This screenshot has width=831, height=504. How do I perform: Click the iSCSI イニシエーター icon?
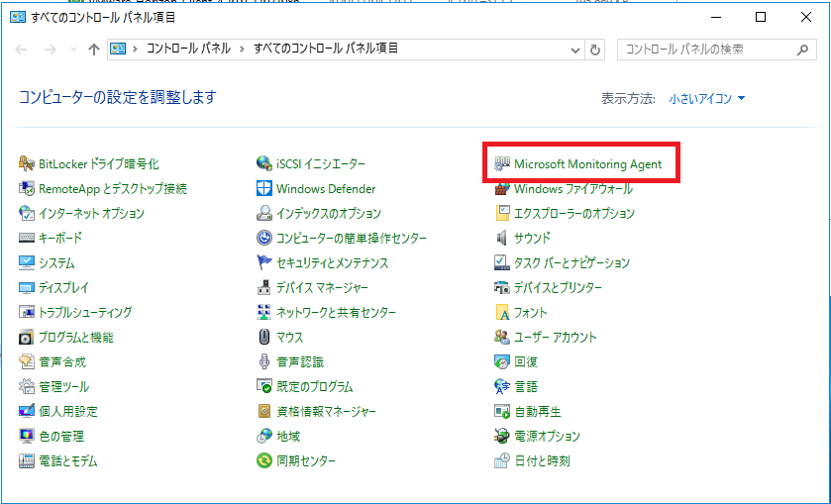[263, 163]
